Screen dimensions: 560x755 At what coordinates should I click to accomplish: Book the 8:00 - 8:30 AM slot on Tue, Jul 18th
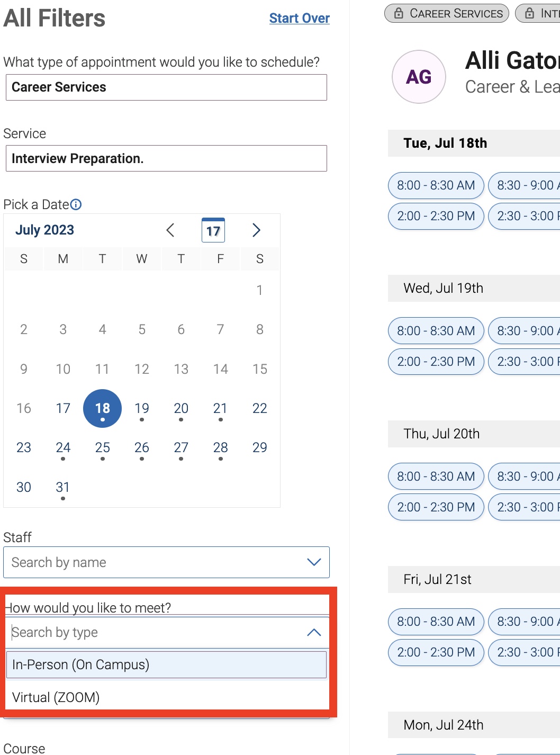(436, 185)
